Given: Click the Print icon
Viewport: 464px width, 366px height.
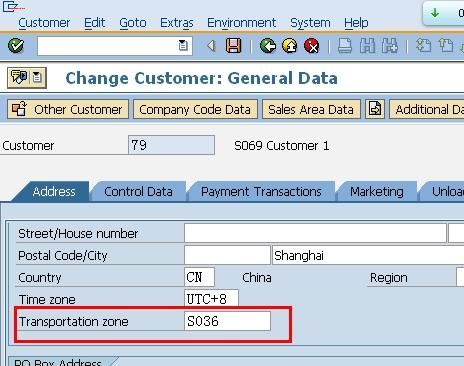Looking at the screenshot, I should [345, 46].
